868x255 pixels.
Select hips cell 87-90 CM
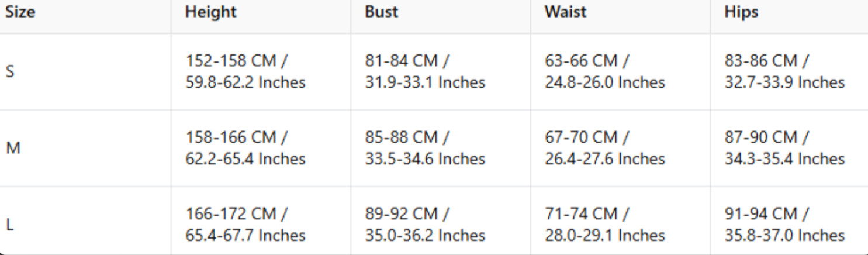(784, 148)
